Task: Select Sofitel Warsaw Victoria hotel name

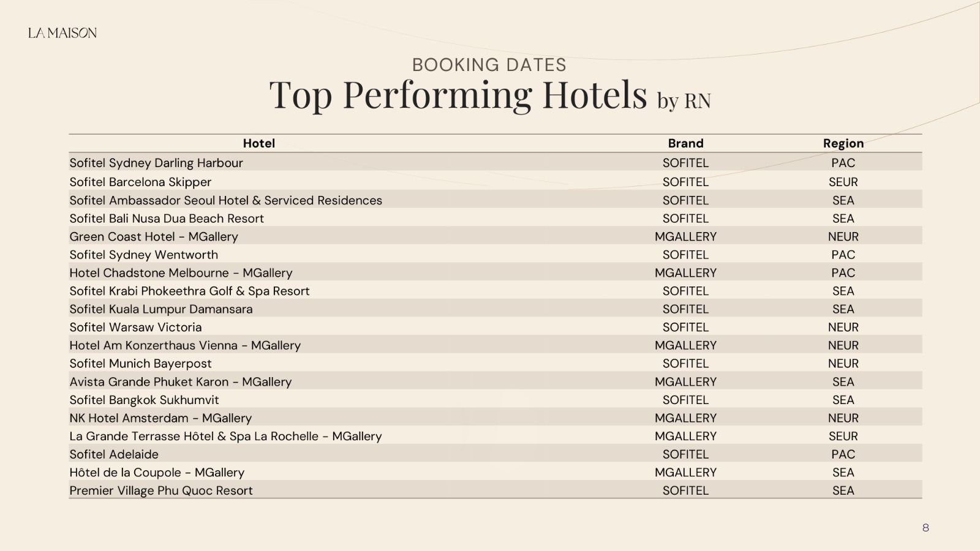Action: point(135,328)
